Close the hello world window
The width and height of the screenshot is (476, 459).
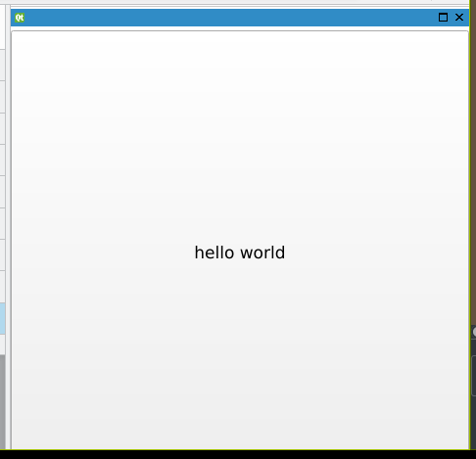point(459,18)
